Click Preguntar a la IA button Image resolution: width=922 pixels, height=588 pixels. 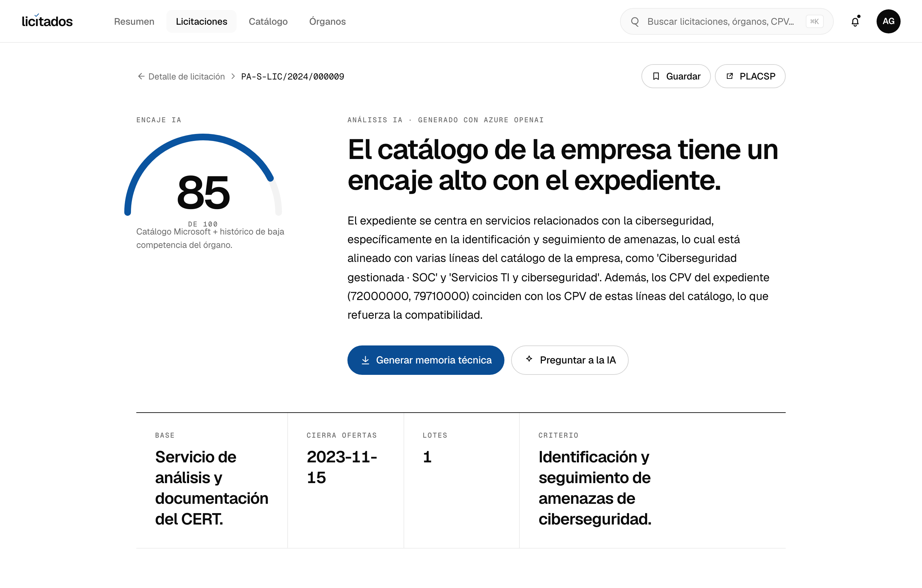(x=569, y=360)
